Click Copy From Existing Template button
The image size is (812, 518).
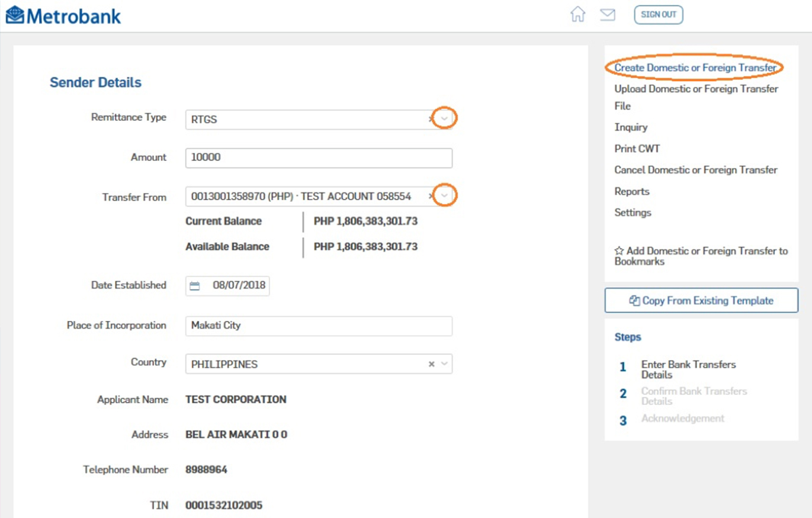701,300
